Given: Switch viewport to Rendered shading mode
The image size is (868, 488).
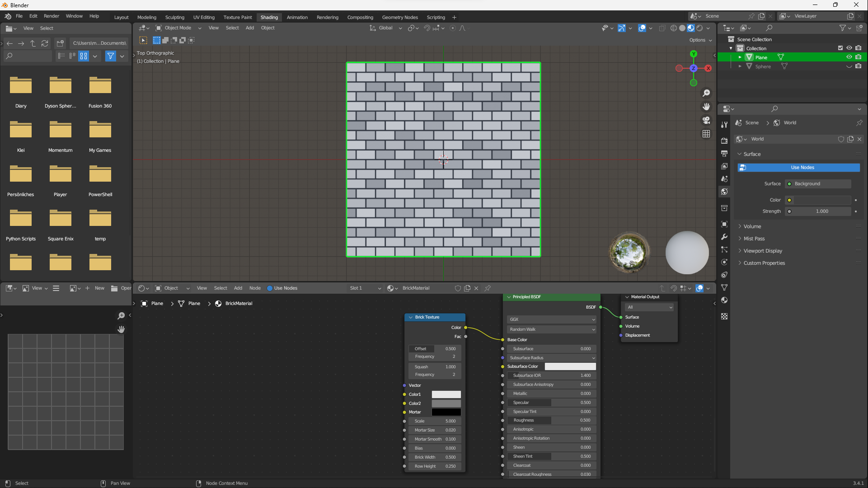Looking at the screenshot, I should 700,28.
